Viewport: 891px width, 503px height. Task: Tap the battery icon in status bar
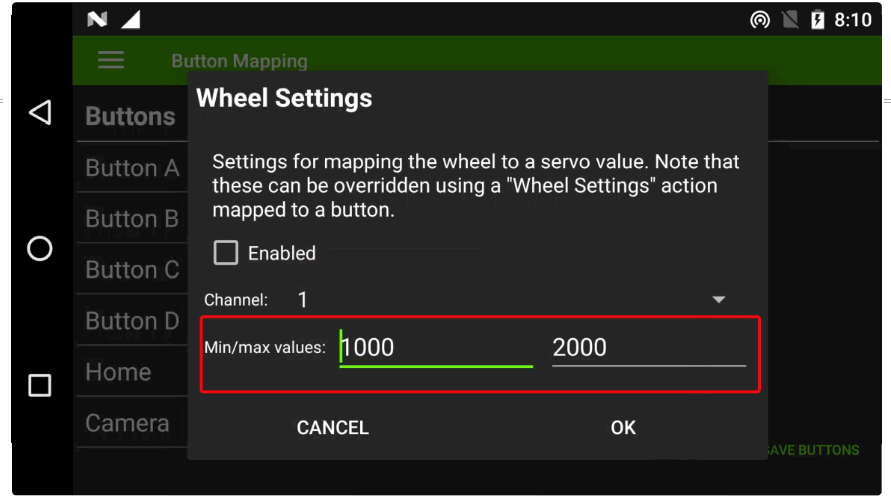[817, 20]
